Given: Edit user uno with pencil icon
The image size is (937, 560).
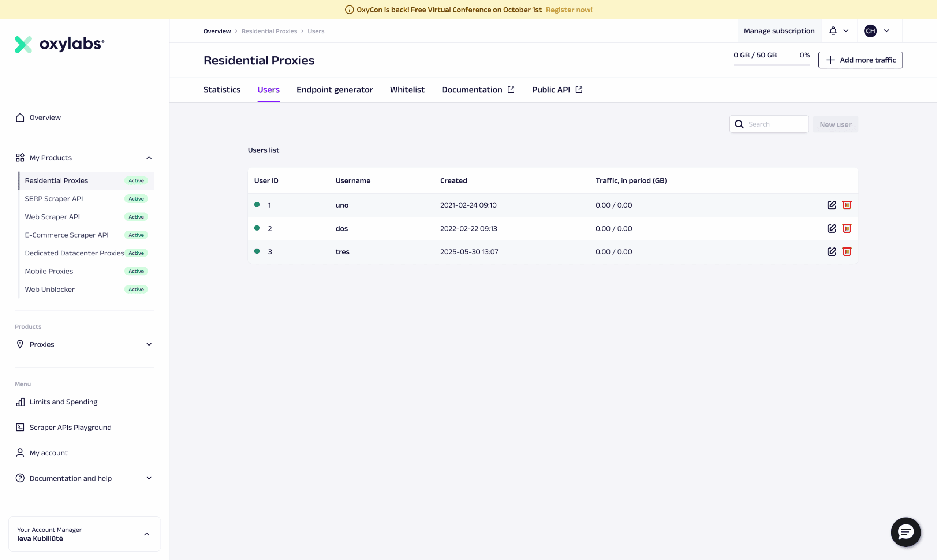Looking at the screenshot, I should point(832,205).
